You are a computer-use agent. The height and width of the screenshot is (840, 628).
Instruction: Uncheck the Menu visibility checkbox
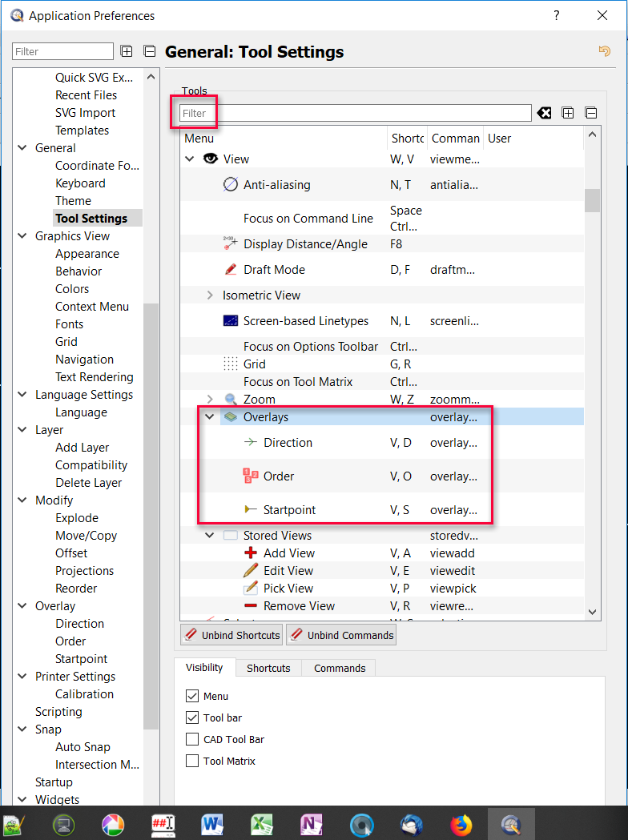[192, 696]
